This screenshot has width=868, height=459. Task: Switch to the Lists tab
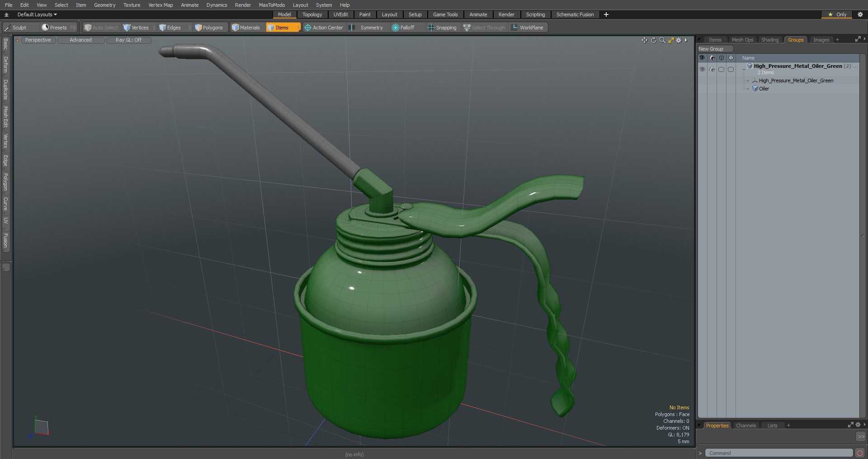772,426
